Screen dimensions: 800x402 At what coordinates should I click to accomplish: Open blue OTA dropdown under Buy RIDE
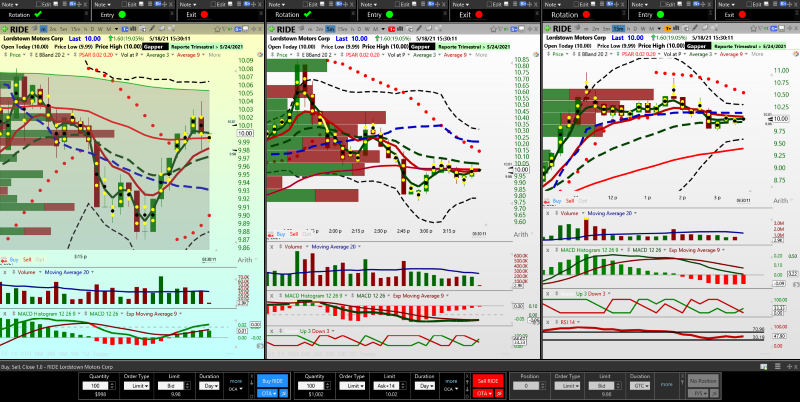pyautogui.click(x=267, y=393)
